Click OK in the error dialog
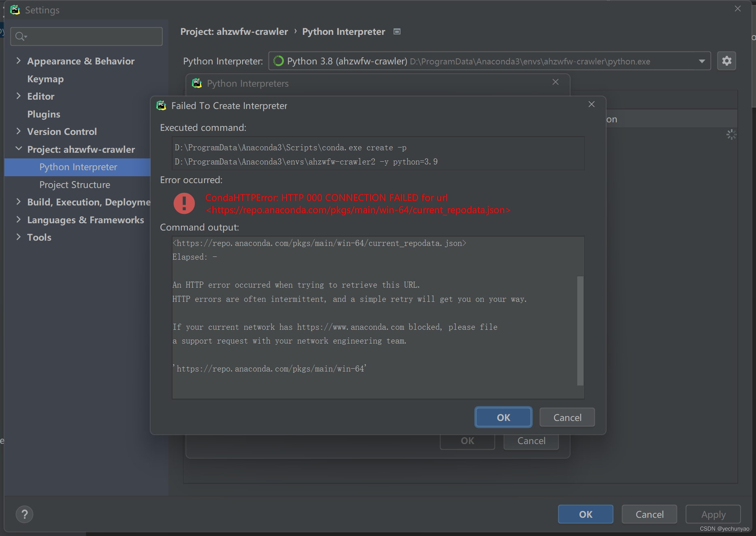 503,417
